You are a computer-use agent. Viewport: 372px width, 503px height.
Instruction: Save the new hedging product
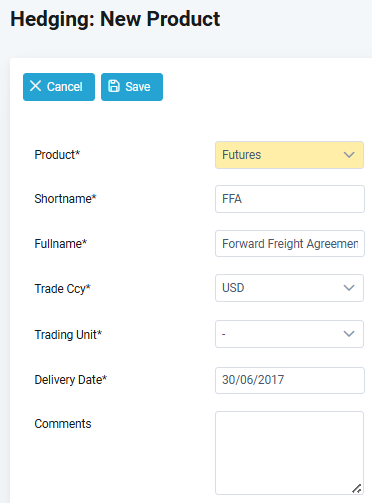pos(132,87)
